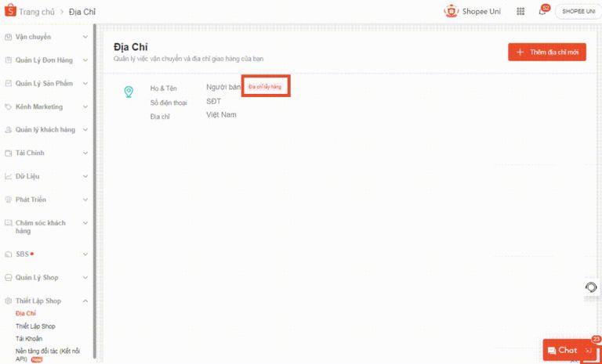Click the location pin icon
Viewport: 602px width, 364px height.
point(129,92)
